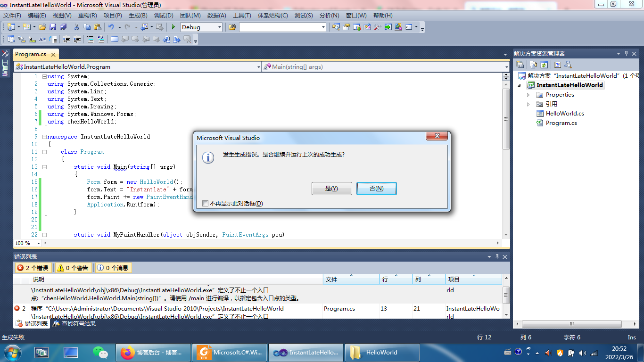The image size is (644, 362).
Task: Click the Paste toolbar icon
Action: pyautogui.click(x=98, y=27)
